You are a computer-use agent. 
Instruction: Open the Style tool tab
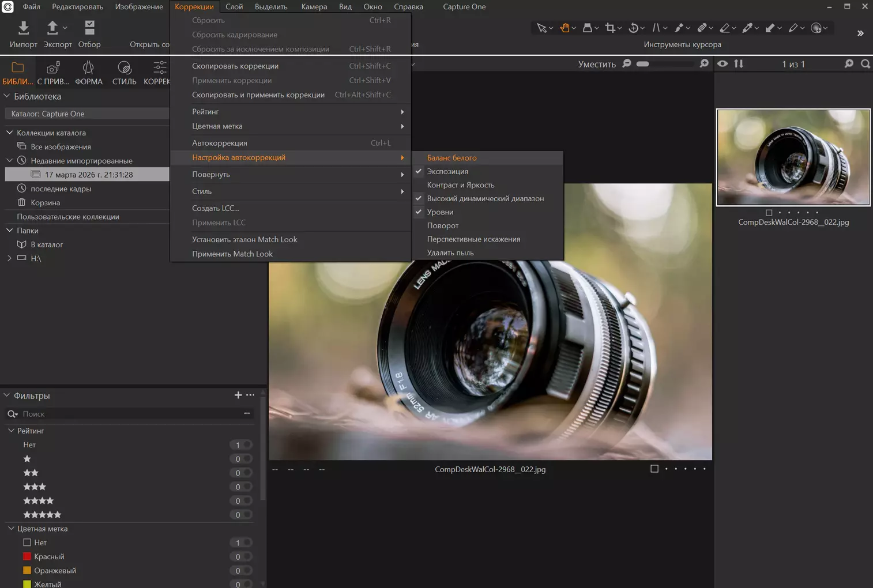tap(124, 73)
